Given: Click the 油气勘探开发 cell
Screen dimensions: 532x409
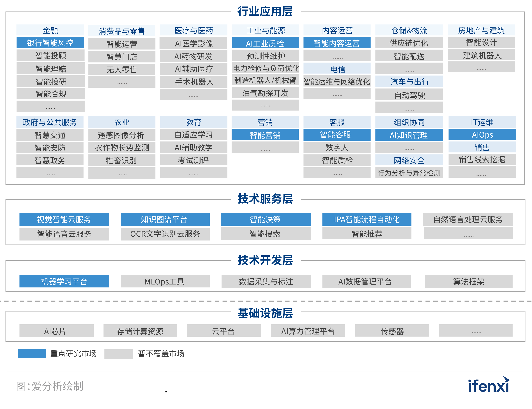Looking at the screenshot, I should coord(265,93).
